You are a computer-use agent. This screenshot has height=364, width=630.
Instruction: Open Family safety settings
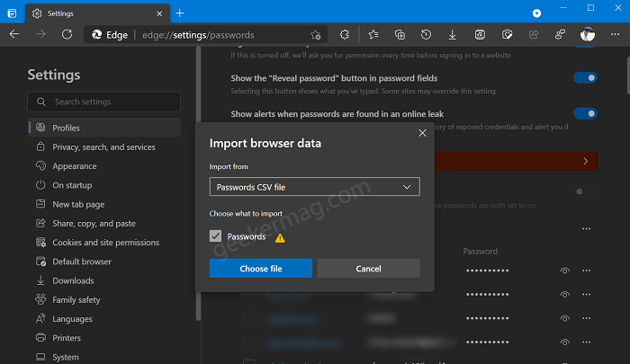tap(104, 300)
